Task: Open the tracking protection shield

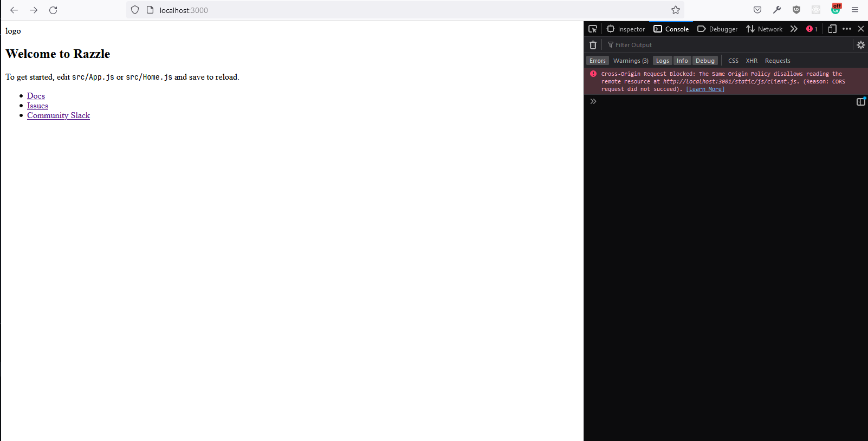Action: [x=135, y=10]
